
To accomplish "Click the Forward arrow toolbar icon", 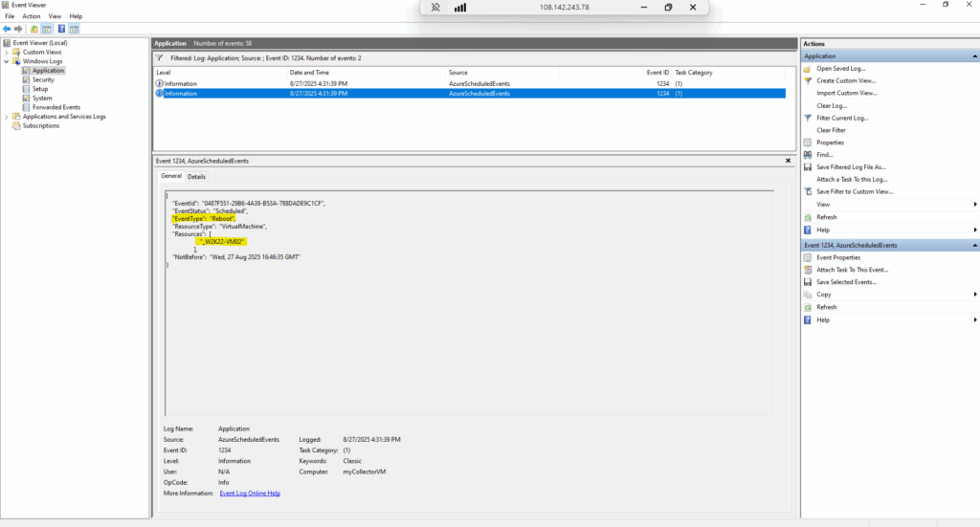I will 18,29.
